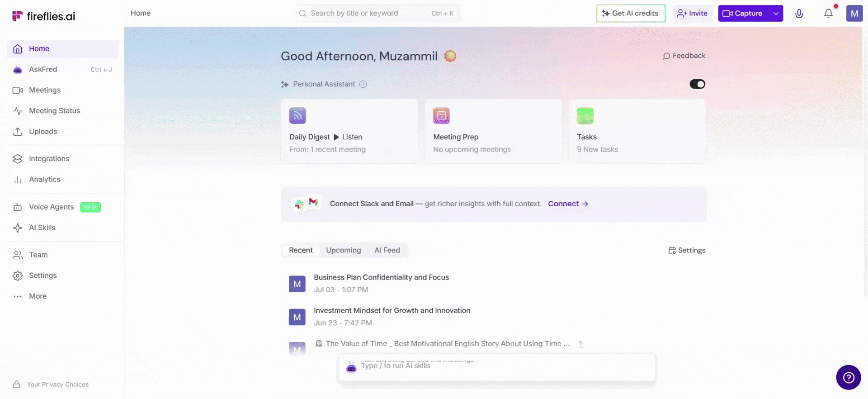Click the Connect link with arrow

tap(568, 204)
